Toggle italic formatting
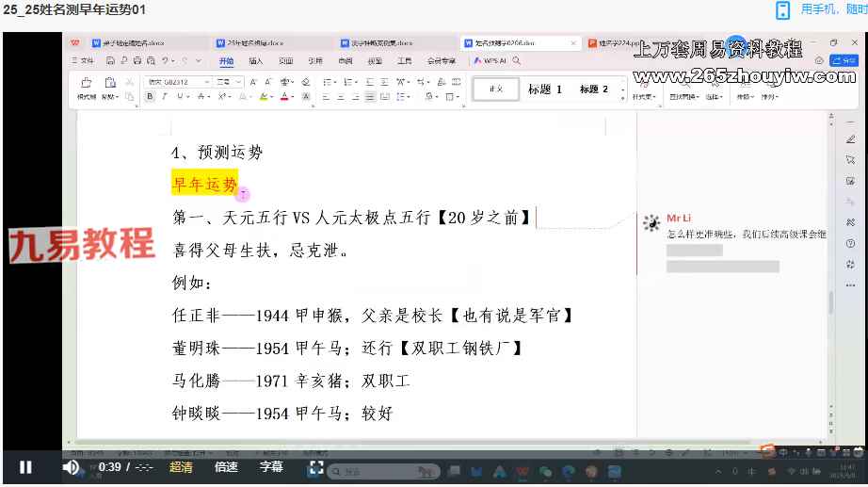This screenshot has width=868, height=487. click(x=164, y=96)
